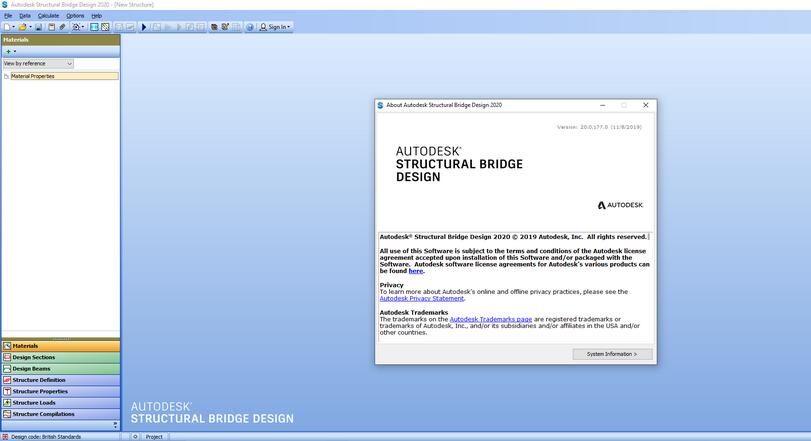The width and height of the screenshot is (811, 441).
Task: Click the paperclip attachment toolbar icon
Action: pyautogui.click(x=62, y=27)
